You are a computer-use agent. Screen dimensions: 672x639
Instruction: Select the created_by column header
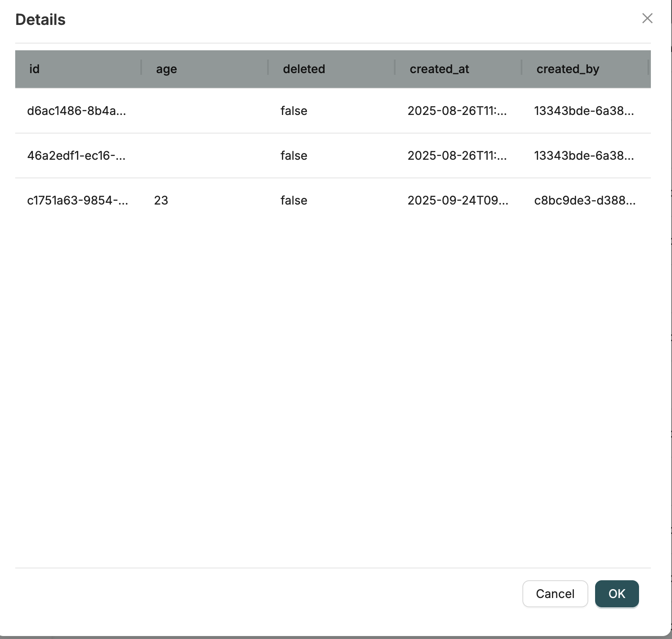click(585, 69)
